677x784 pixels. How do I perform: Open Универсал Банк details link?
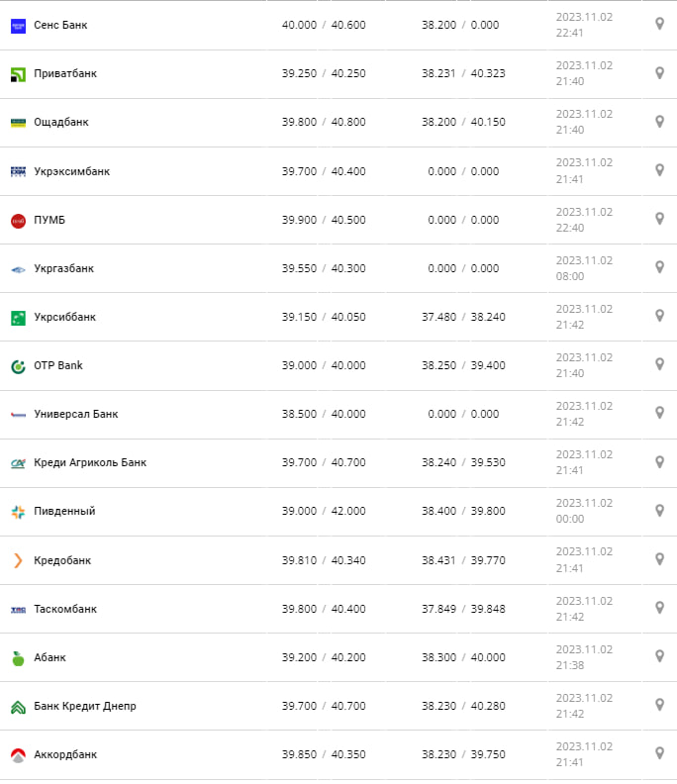[x=75, y=414]
